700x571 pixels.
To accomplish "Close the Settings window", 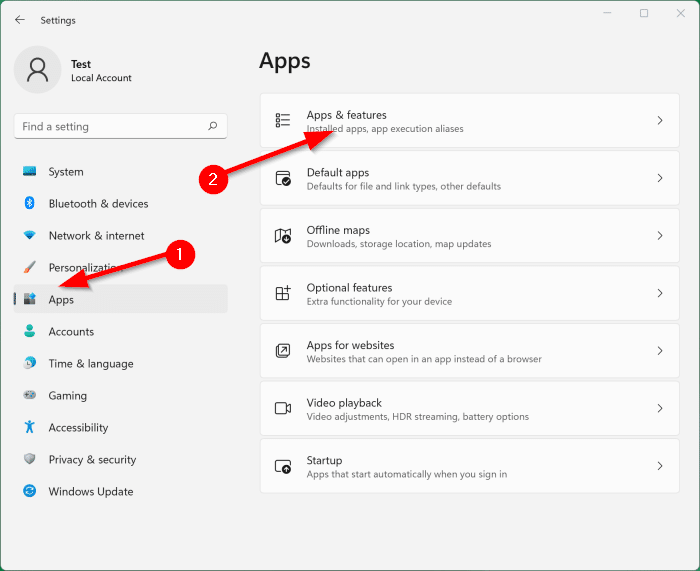I will (680, 13).
